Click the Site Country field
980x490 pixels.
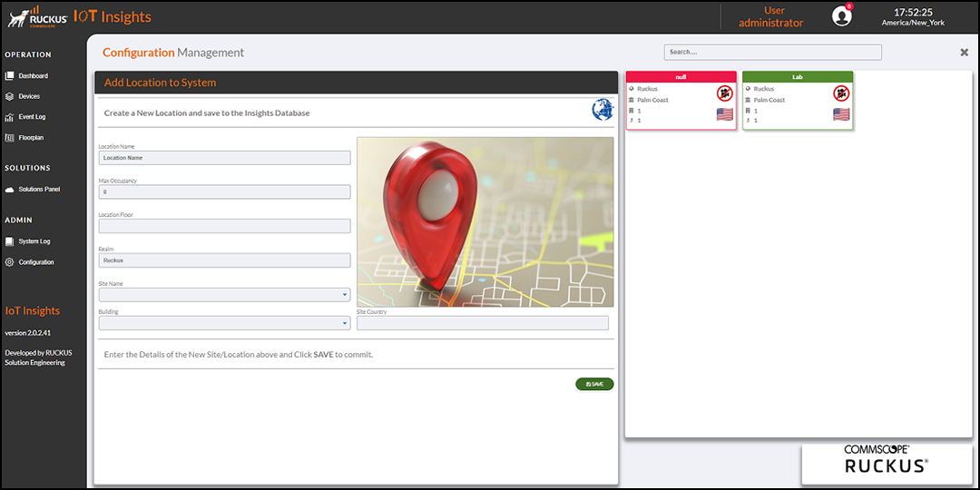coord(483,323)
